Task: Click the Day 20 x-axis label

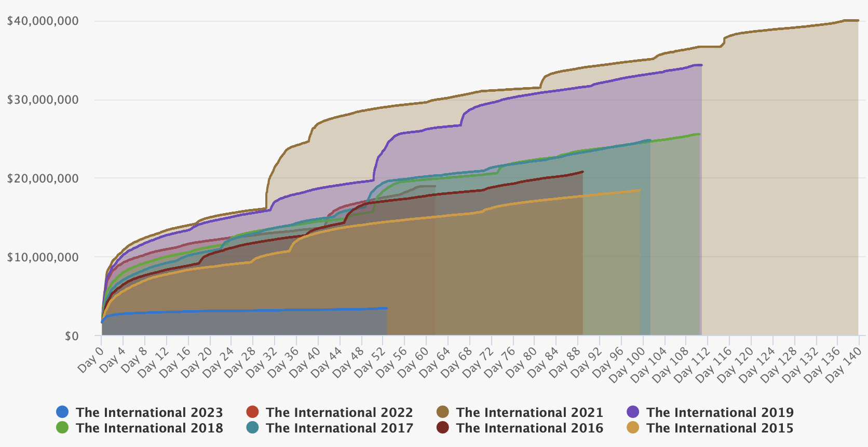Action: 197,362
